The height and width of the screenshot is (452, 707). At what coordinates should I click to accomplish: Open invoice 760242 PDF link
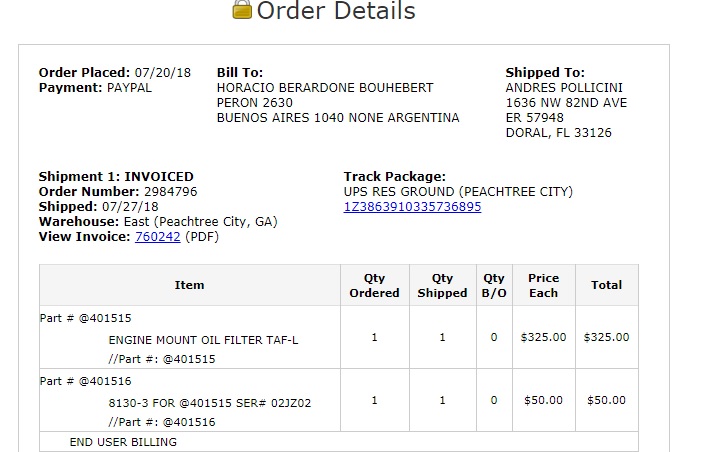pos(158,237)
